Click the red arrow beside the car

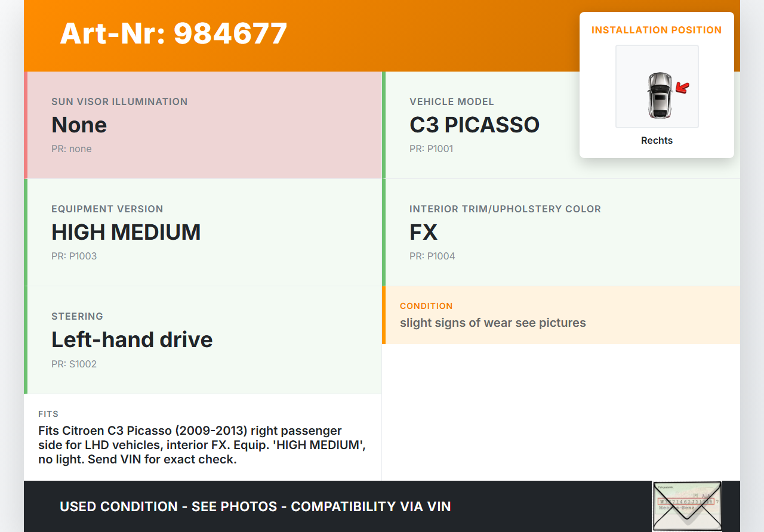click(x=682, y=88)
